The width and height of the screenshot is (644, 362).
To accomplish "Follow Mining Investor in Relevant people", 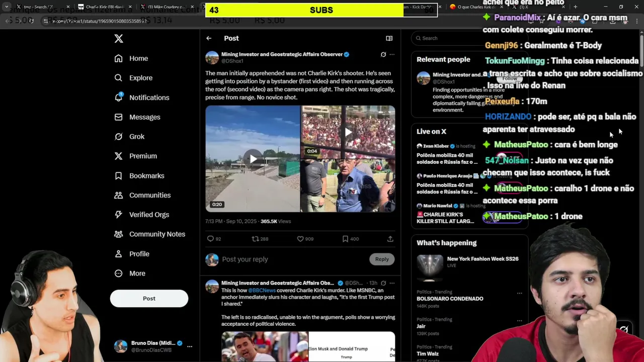I will (x=510, y=78).
